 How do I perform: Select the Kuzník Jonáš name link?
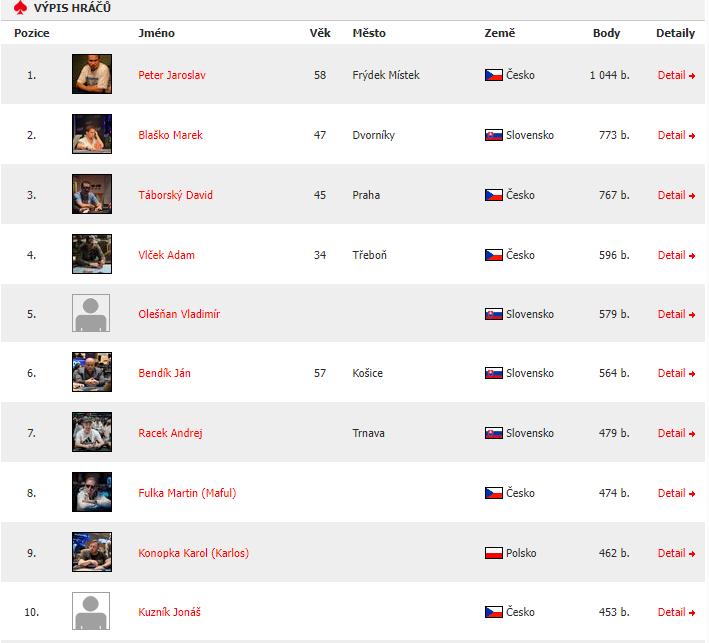tap(170, 612)
